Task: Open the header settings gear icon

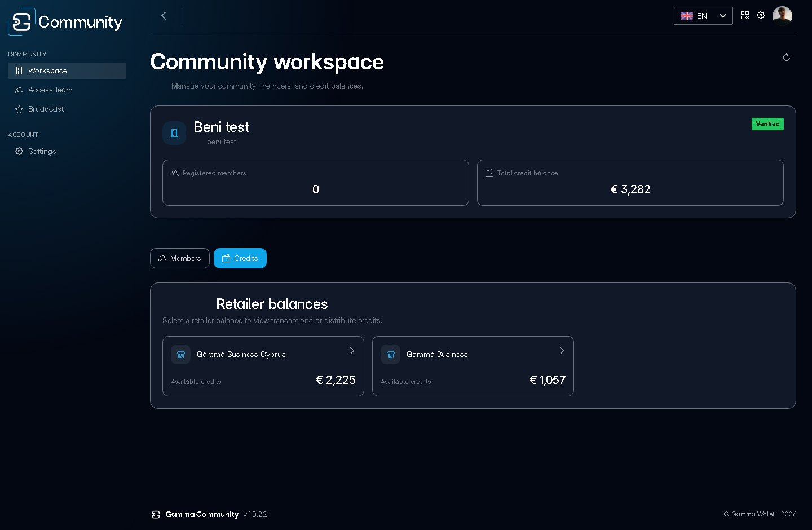Action: 761,15
